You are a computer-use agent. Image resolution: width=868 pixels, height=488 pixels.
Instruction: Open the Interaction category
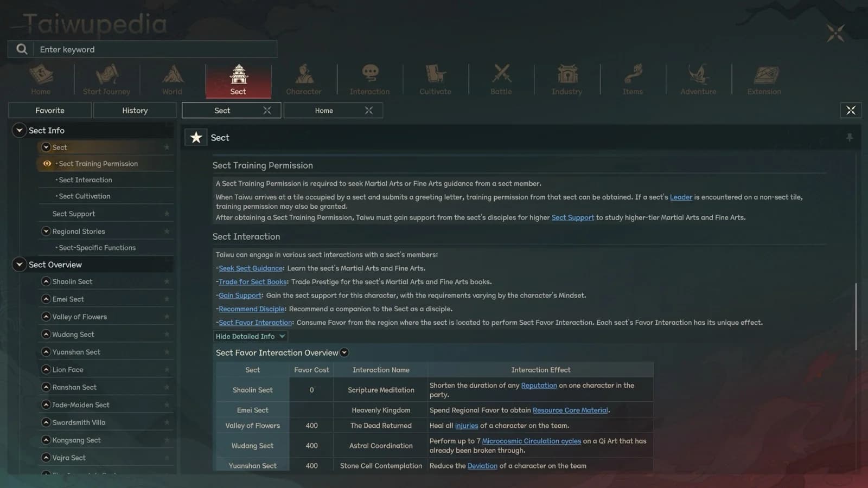coord(369,79)
